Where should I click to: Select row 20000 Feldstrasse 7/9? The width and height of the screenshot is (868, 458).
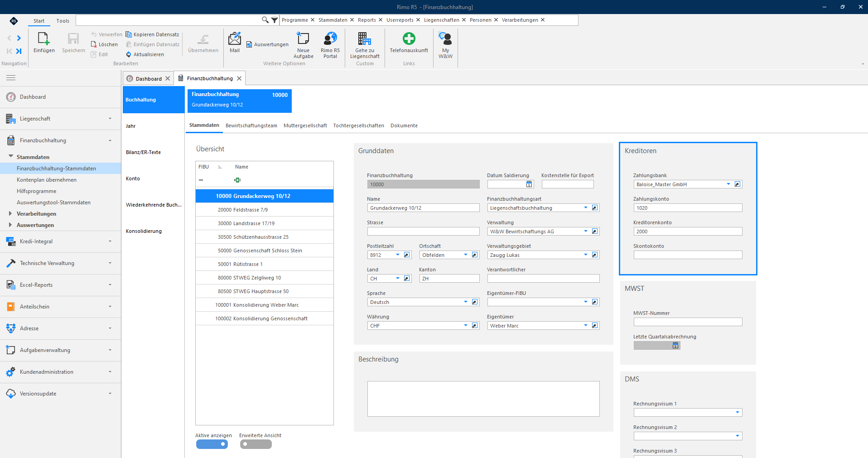pyautogui.click(x=265, y=210)
